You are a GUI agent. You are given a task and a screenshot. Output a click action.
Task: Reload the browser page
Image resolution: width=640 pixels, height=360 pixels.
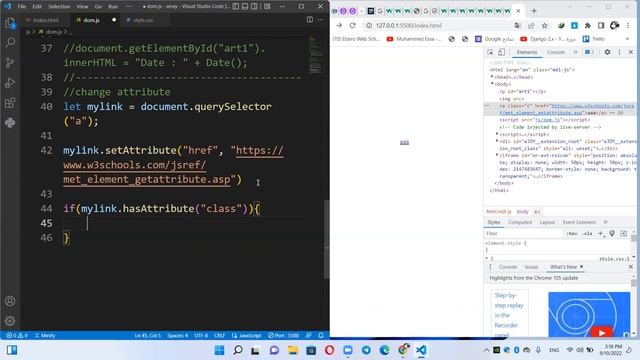tap(353, 25)
